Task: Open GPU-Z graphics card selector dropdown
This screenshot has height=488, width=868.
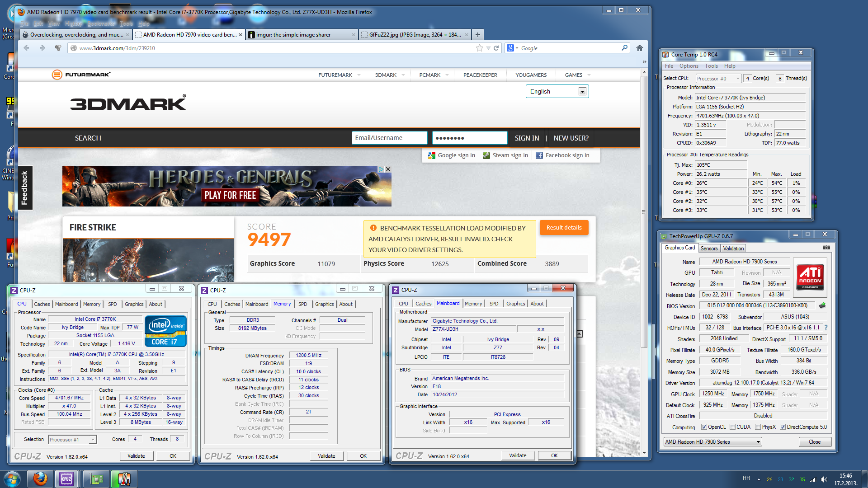Action: coord(713,442)
